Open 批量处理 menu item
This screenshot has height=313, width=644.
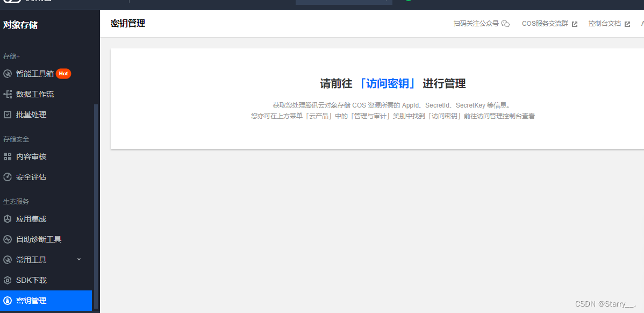(x=31, y=115)
